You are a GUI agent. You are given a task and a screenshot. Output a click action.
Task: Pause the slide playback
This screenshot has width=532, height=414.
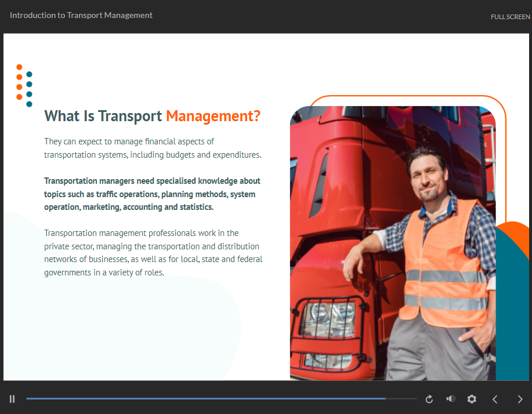click(x=12, y=399)
